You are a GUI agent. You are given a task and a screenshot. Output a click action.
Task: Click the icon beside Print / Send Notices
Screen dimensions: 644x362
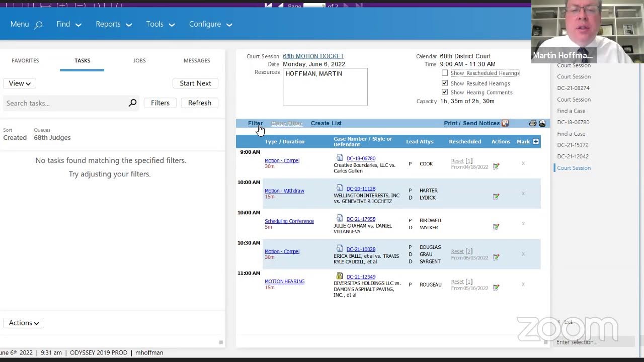click(505, 123)
